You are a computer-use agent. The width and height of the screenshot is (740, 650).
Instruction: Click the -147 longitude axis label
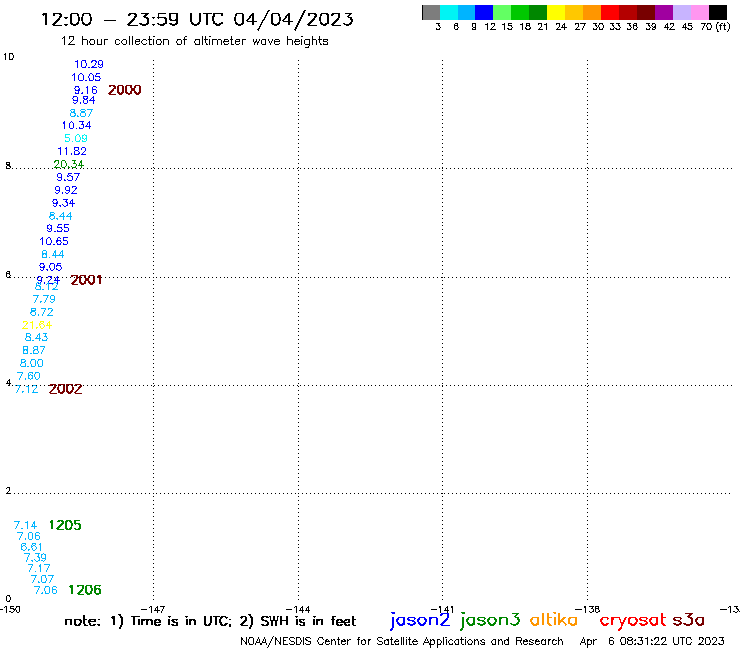coord(153,610)
